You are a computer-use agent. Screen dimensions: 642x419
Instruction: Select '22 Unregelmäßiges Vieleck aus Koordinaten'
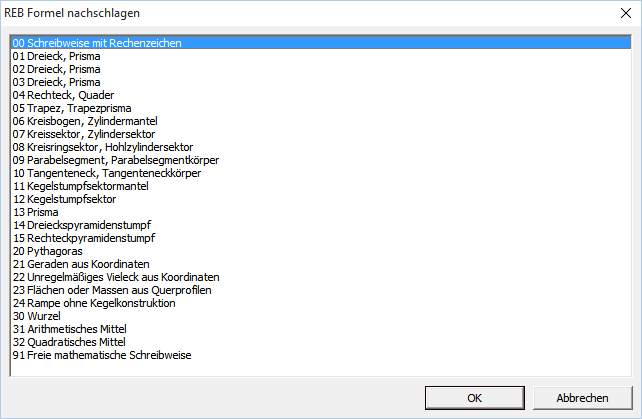(x=321, y=277)
